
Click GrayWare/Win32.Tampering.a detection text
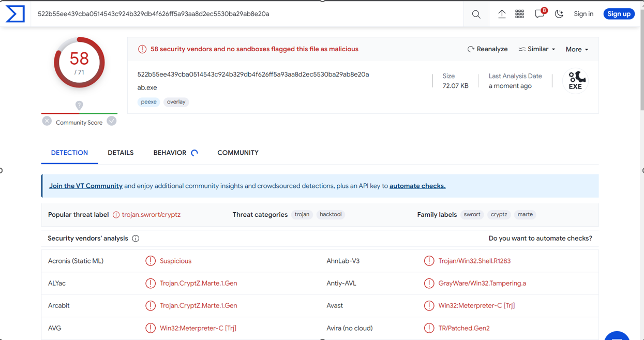(x=482, y=283)
